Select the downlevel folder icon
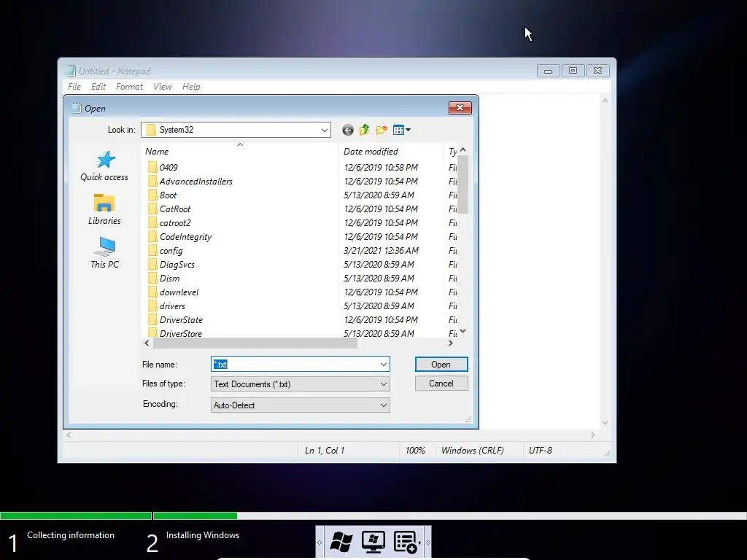The width and height of the screenshot is (747, 560). [x=152, y=292]
